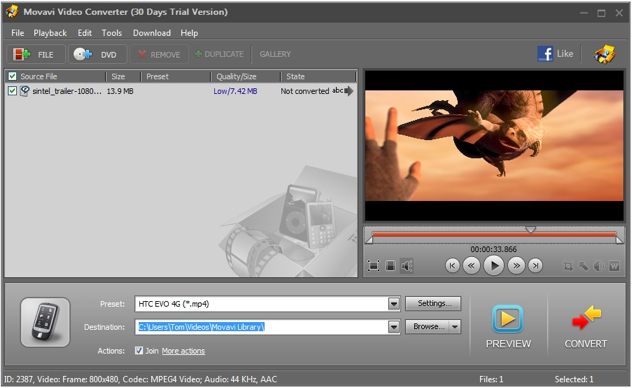Open the Tools menu
The width and height of the screenshot is (632, 388).
(x=112, y=33)
